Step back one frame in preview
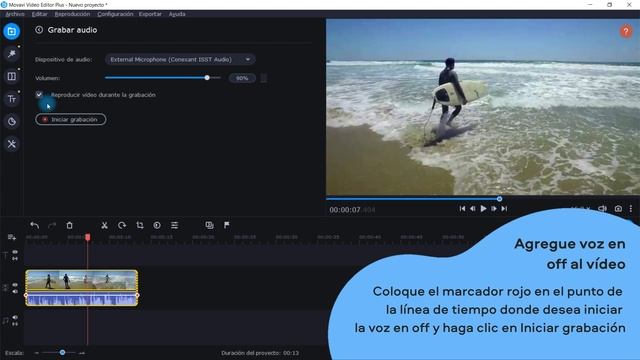Image resolution: width=640 pixels, height=360 pixels. coord(473,209)
